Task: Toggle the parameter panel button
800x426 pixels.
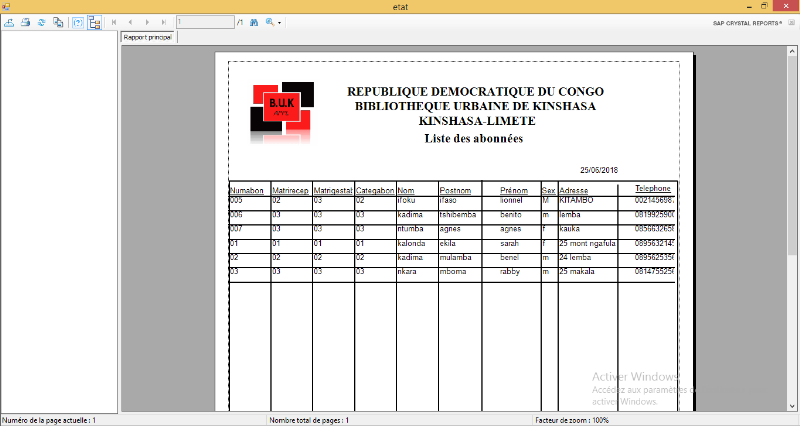Action: coord(78,22)
